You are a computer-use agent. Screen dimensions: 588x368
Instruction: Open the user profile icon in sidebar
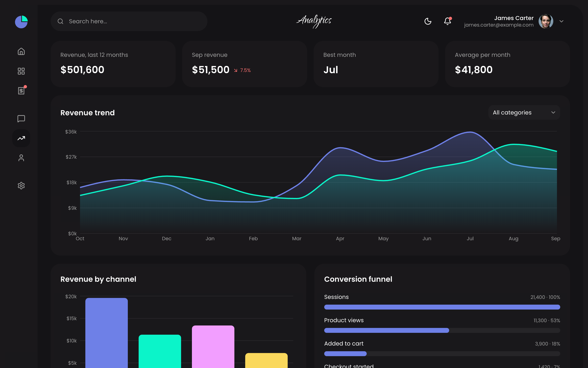click(x=21, y=158)
